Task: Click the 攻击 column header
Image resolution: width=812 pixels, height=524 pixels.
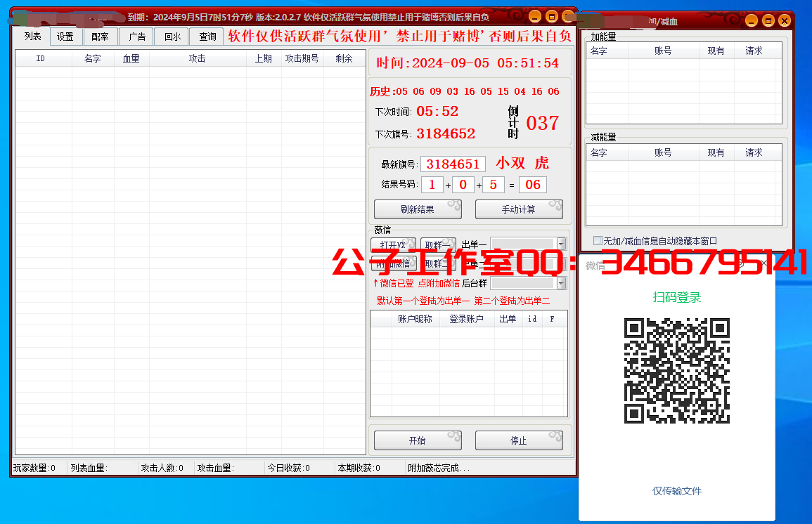Action: tap(198, 58)
